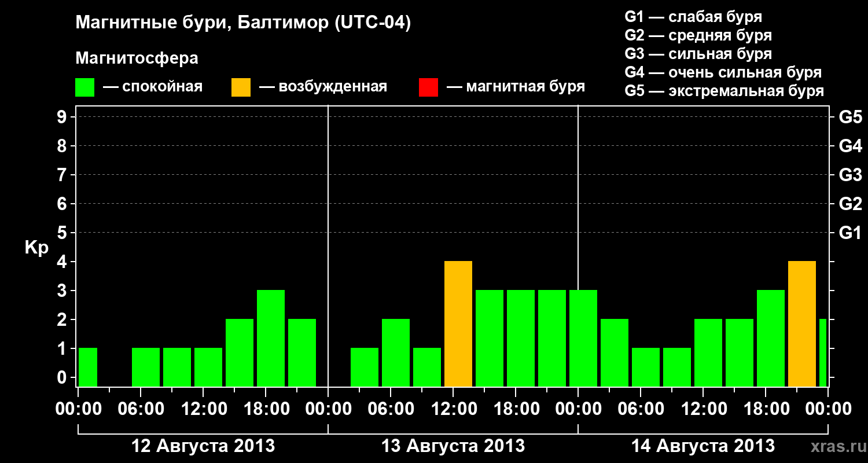868x463 pixels.
Task: Click 'G1 — слабая буря' description
Action: 693,17
